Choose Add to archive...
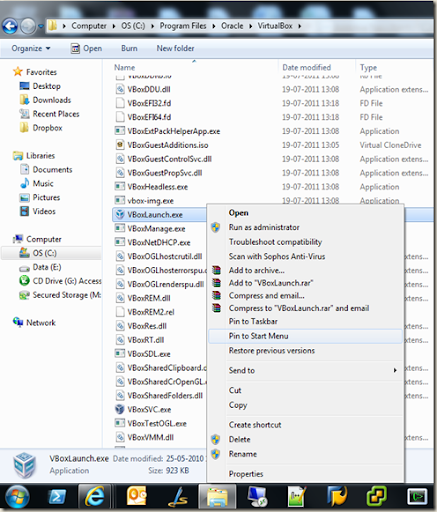This screenshot has width=437, height=512. click(256, 270)
